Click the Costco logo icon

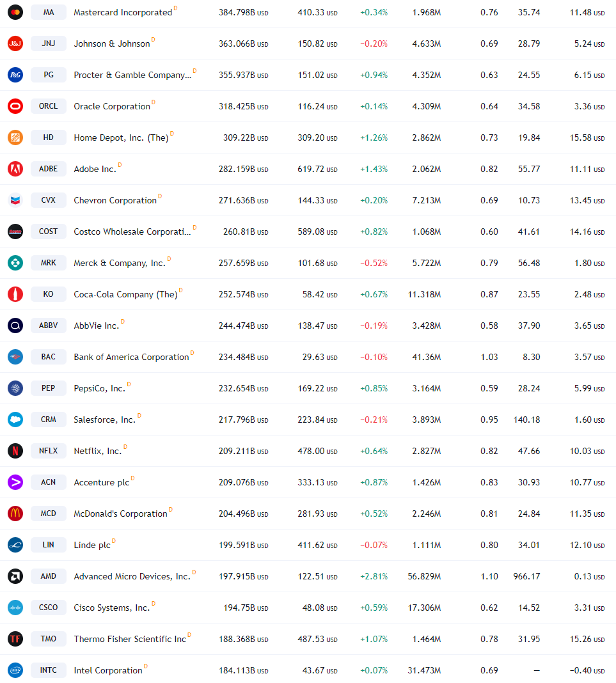tap(15, 232)
